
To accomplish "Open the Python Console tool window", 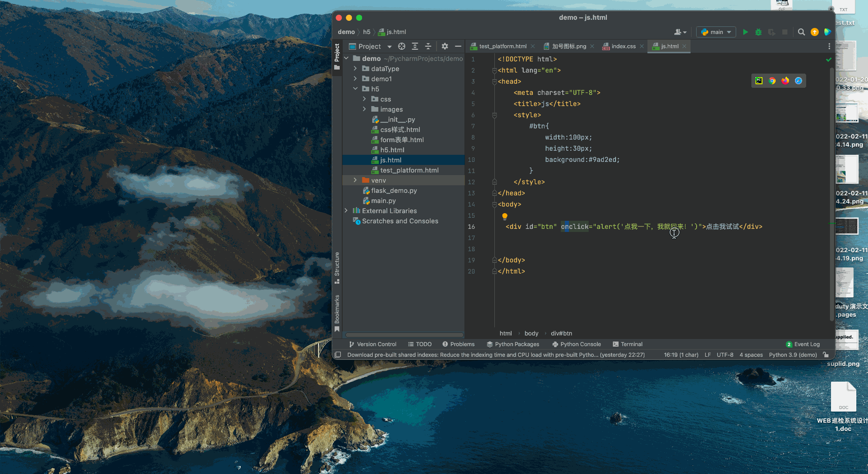I will click(576, 344).
